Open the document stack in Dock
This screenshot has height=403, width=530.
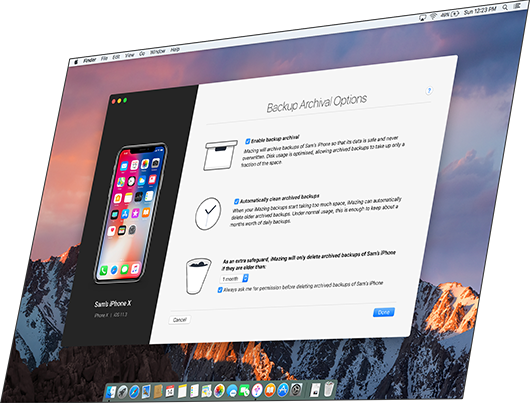315,389
